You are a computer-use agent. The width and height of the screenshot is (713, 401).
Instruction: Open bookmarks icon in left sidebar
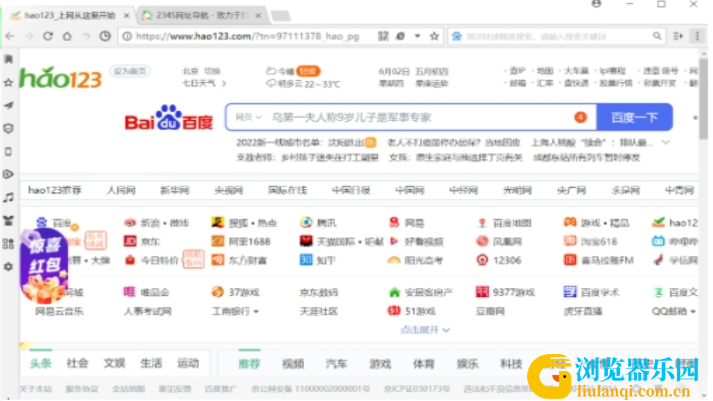(x=9, y=60)
